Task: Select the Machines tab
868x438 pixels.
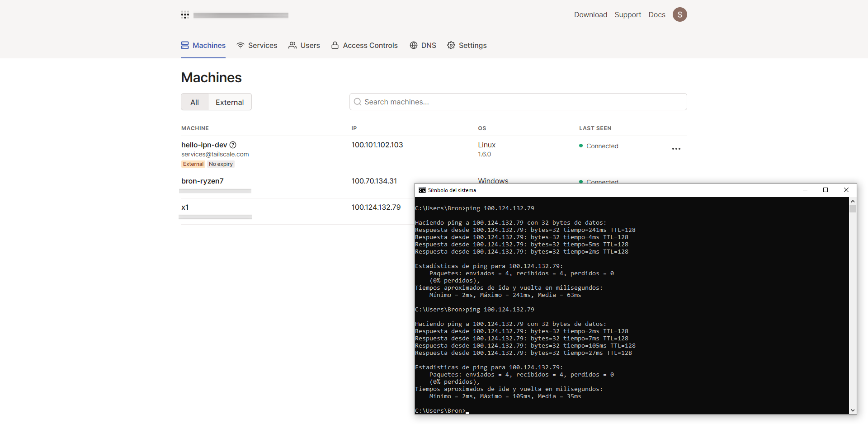Action: [203, 45]
